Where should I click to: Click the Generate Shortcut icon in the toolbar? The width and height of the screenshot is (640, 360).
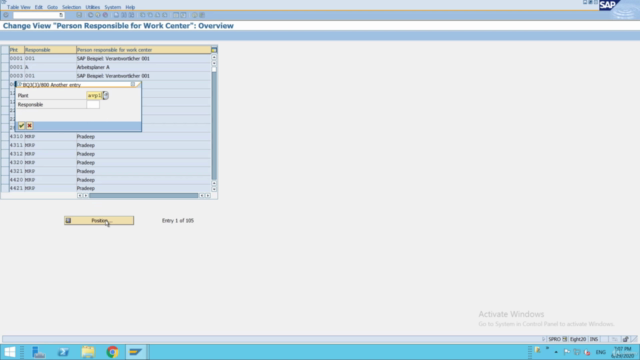click(x=183, y=15)
